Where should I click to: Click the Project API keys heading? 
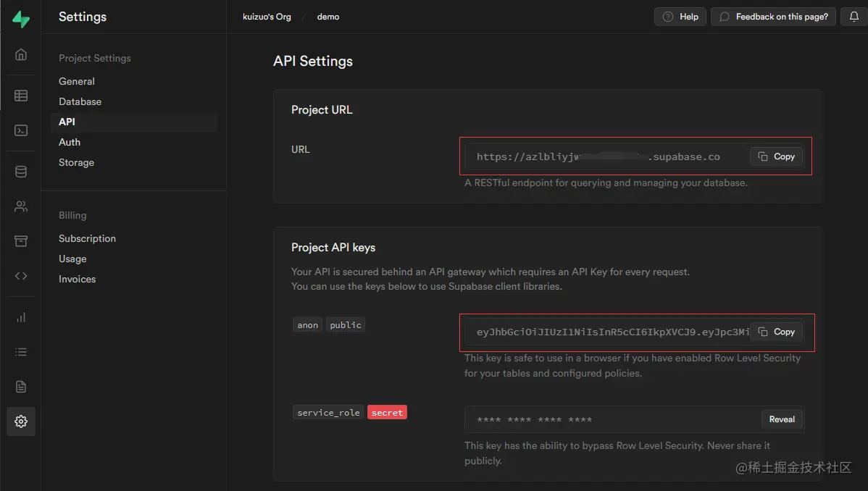click(333, 248)
